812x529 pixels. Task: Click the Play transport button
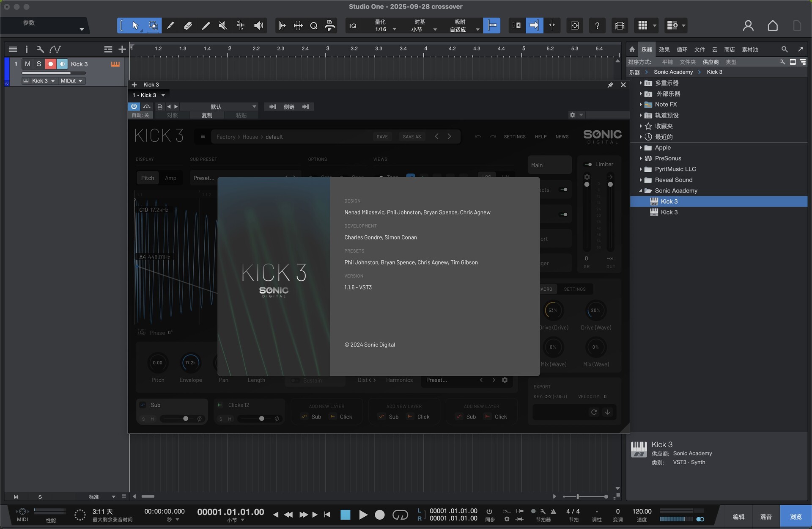363,515
